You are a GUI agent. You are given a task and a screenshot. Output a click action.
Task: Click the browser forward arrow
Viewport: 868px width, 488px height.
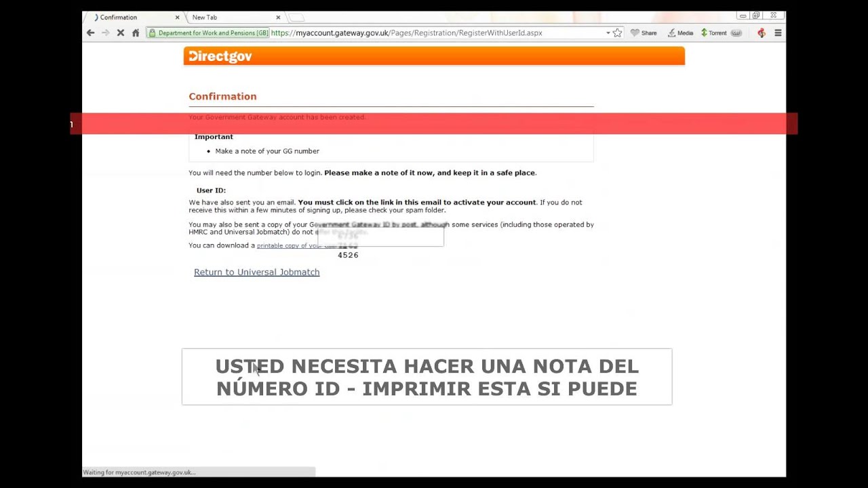point(105,33)
